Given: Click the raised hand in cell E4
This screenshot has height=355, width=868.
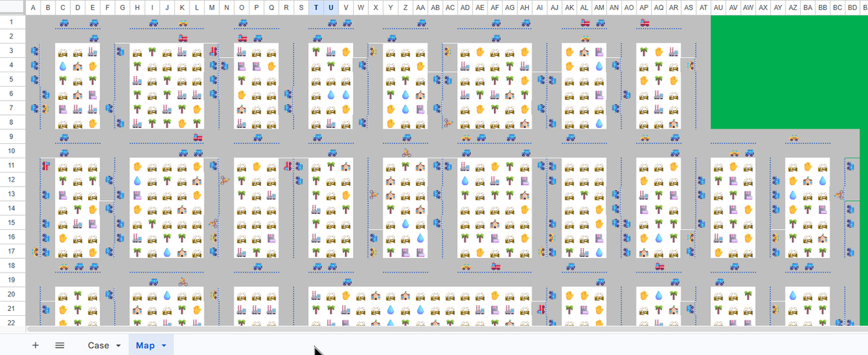Looking at the screenshot, I should tap(93, 66).
